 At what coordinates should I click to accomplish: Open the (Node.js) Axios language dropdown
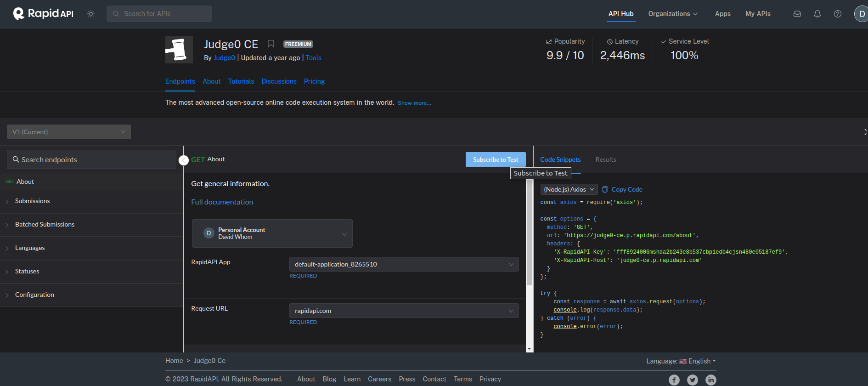tap(569, 189)
